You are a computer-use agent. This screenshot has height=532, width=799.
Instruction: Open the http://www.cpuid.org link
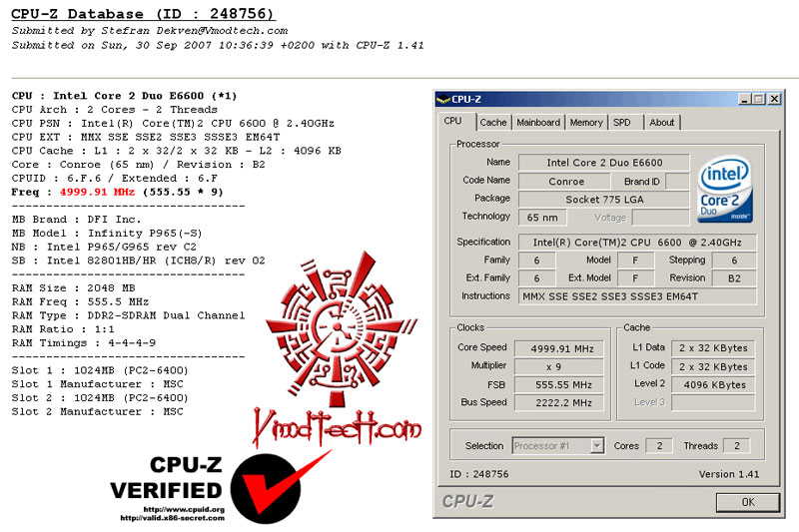pyautogui.click(x=184, y=510)
